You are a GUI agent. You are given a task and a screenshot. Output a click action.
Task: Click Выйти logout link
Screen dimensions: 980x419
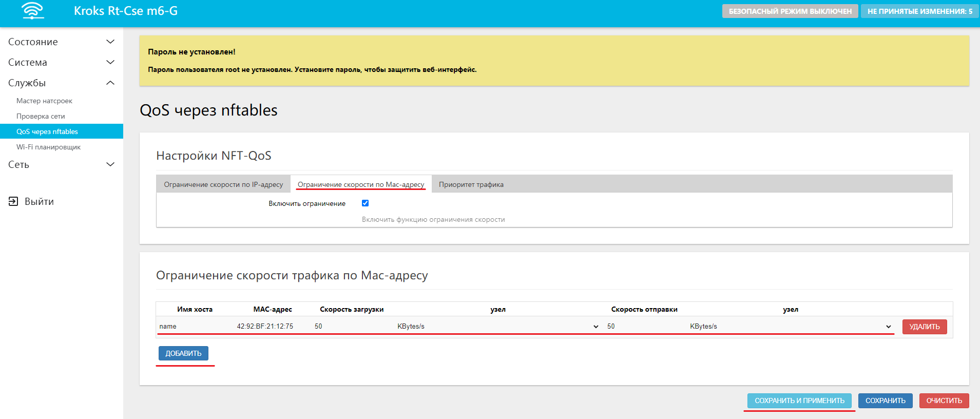coord(39,201)
